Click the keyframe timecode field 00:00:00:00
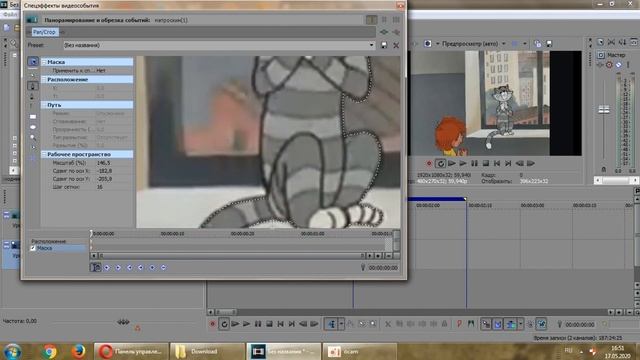The image size is (640, 360). (x=383, y=268)
